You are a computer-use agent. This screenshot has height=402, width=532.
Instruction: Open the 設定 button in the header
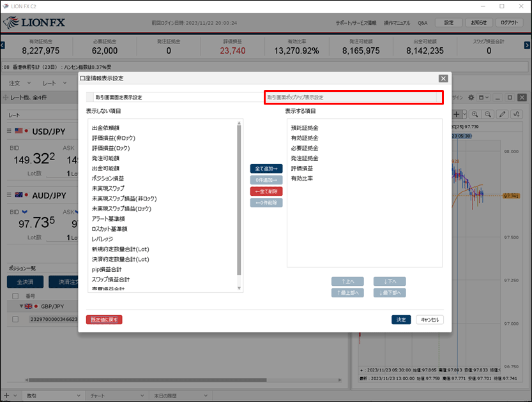[448, 23]
